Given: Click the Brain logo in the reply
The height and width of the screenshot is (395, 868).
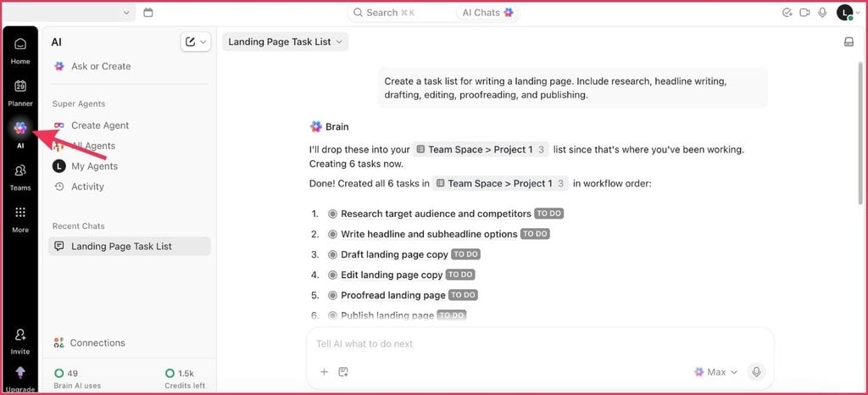Looking at the screenshot, I should [316, 126].
